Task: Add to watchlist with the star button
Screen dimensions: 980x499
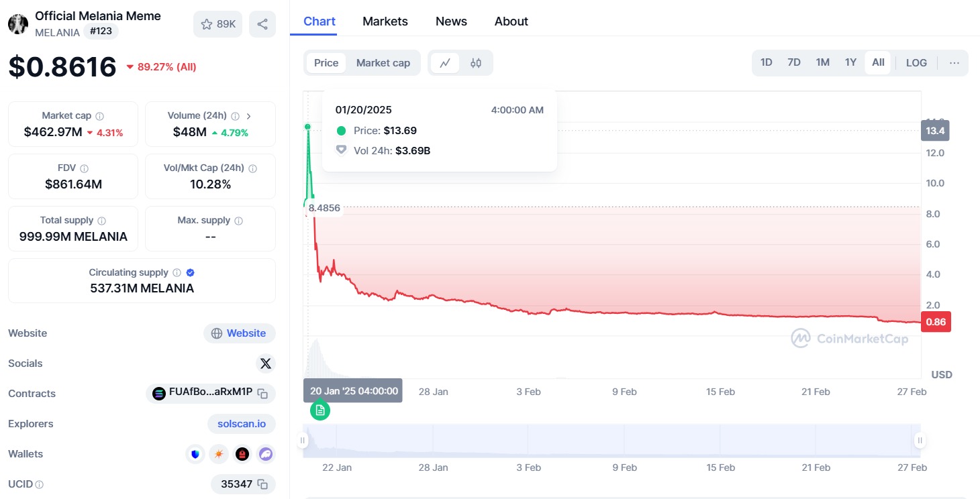Action: [x=218, y=24]
